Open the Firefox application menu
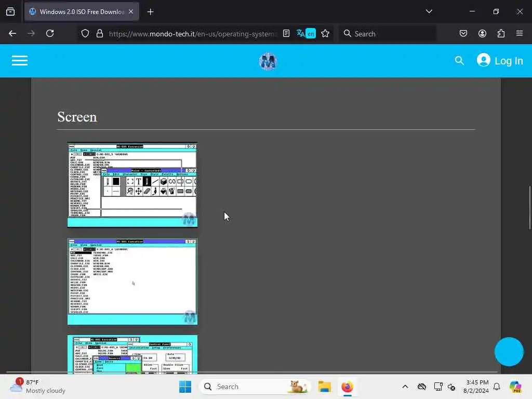 [519, 33]
